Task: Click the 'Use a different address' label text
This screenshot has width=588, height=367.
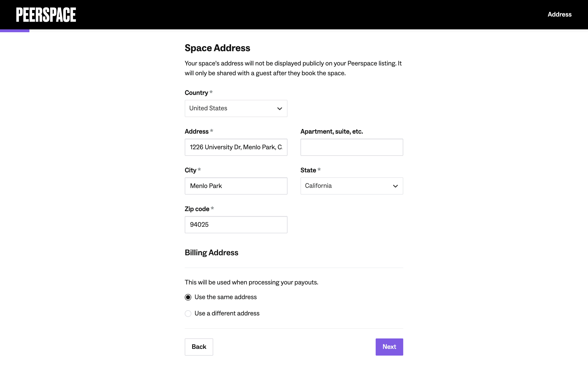Action: pyautogui.click(x=227, y=313)
